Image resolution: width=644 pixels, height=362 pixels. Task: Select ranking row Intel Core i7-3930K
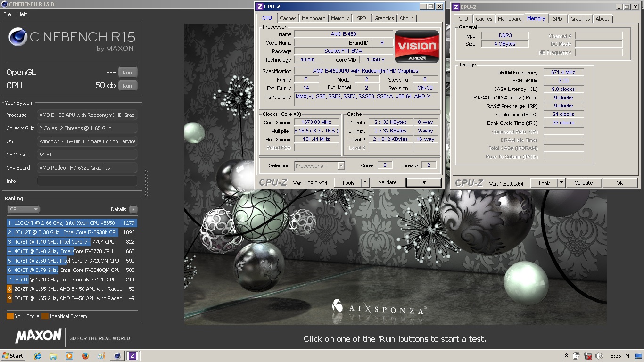click(x=72, y=232)
